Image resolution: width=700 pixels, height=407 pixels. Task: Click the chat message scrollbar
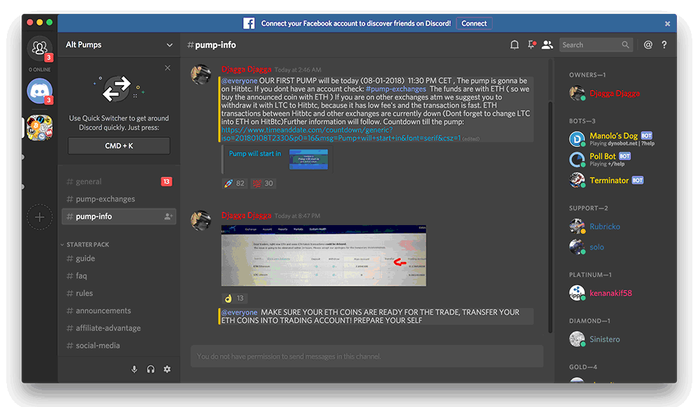(550, 217)
